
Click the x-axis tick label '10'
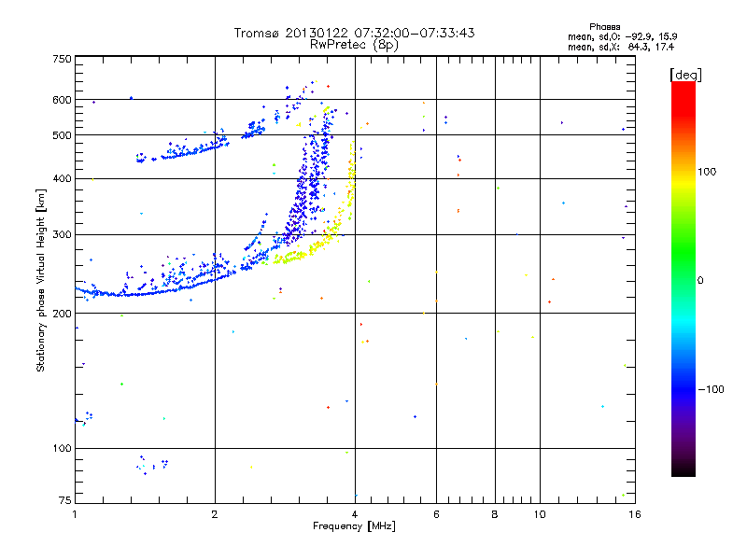[x=540, y=514]
